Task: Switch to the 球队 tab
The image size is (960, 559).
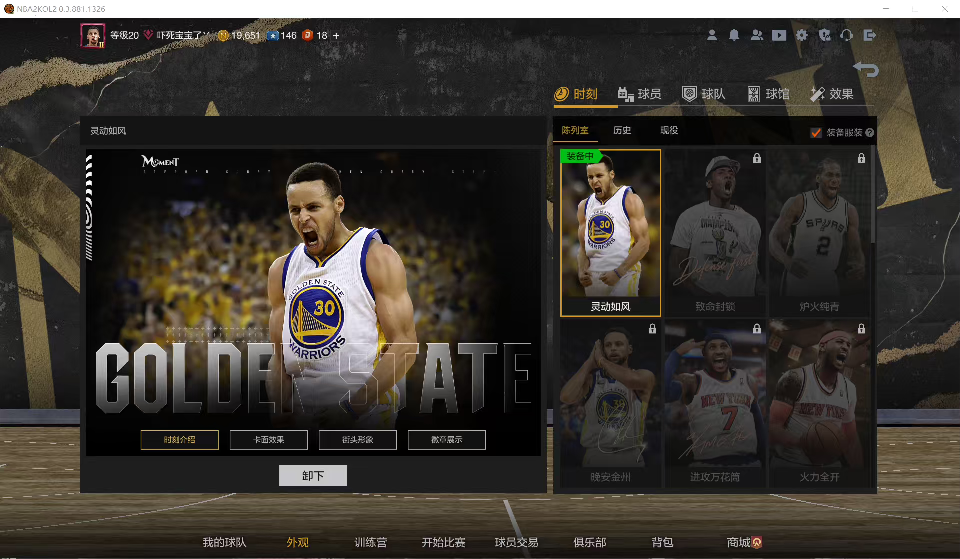Action: coord(703,94)
